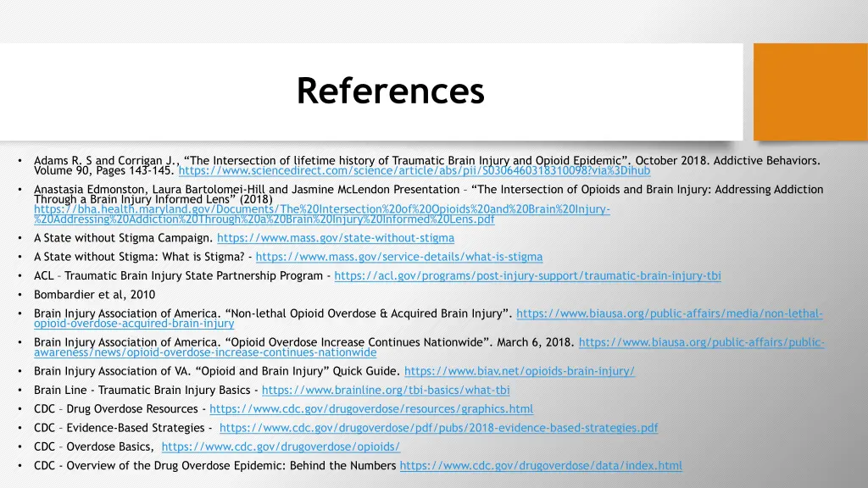
Task: Open the cdc.gov drugoverdose/opioids link
Action: click(281, 446)
